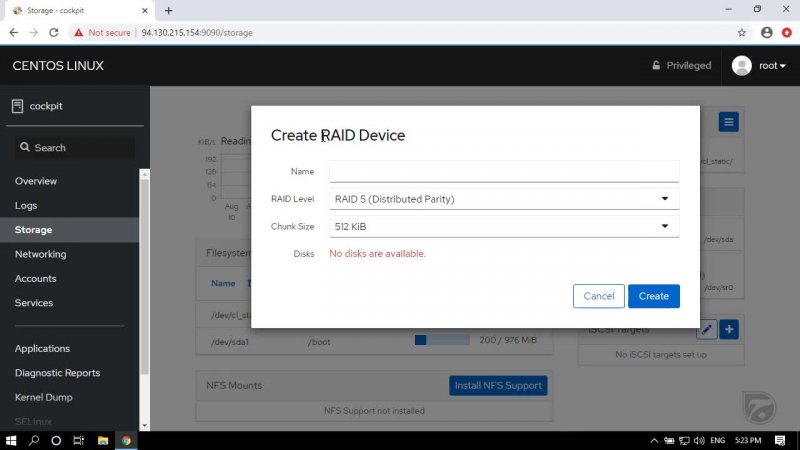This screenshot has height=450, width=800.
Task: Bookmark this page with the star icon
Action: coord(742,32)
